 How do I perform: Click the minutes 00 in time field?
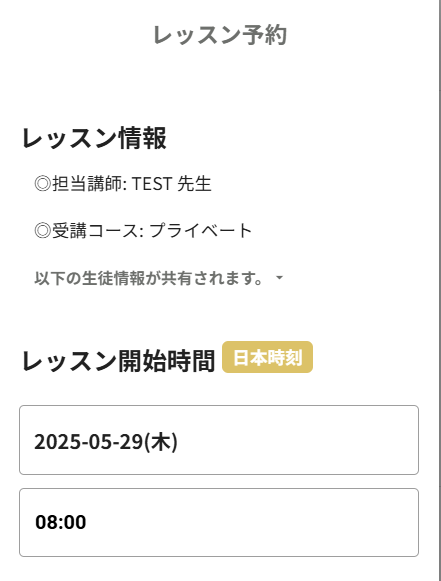[x=75, y=522]
